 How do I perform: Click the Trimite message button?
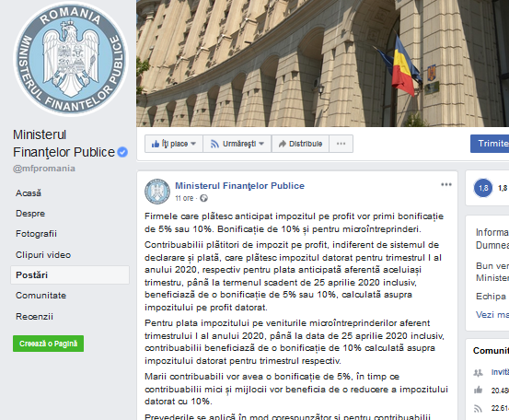point(490,144)
